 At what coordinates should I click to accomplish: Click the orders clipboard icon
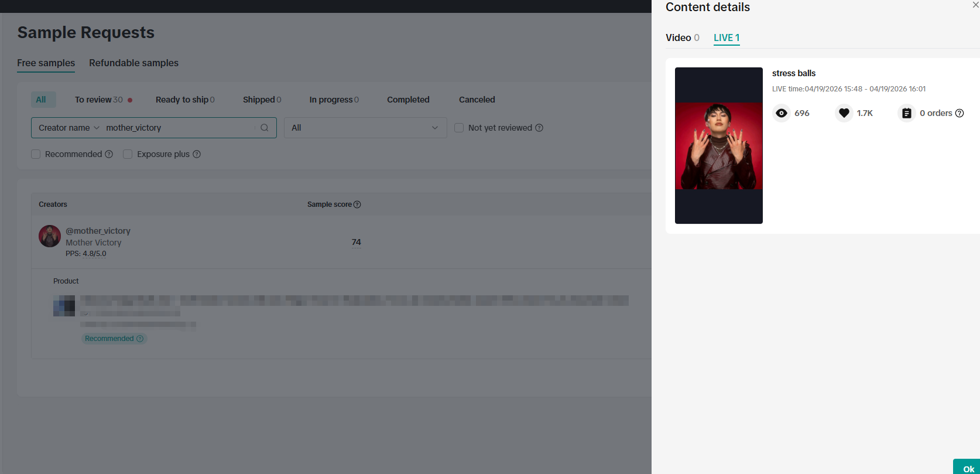[x=906, y=113]
